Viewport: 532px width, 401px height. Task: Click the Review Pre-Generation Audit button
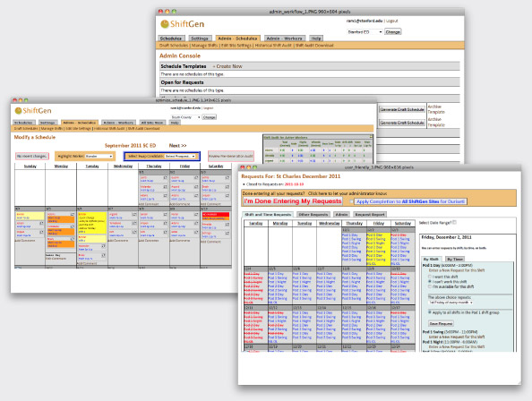click(x=231, y=157)
